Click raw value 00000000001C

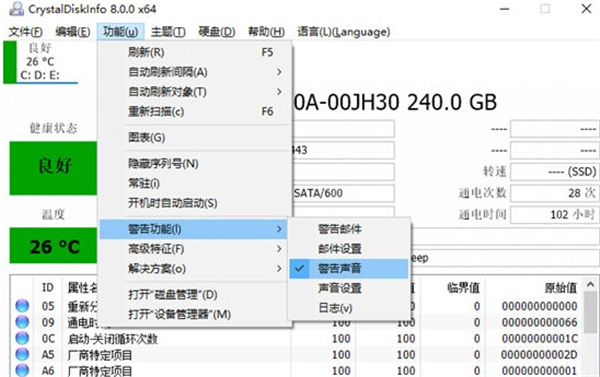click(x=540, y=338)
